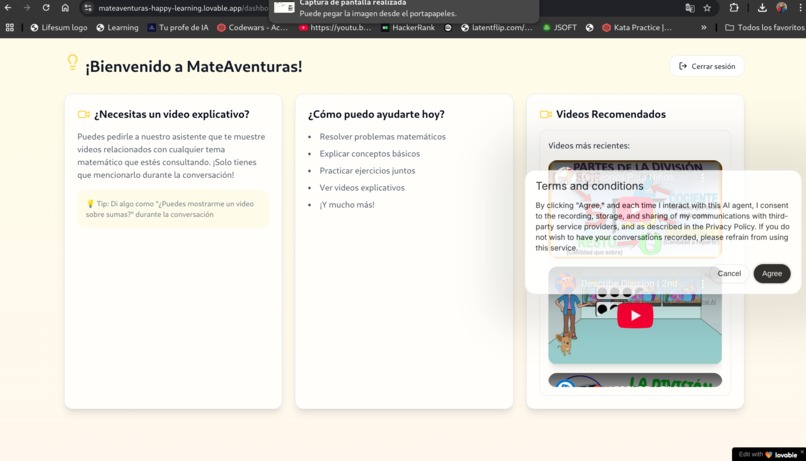Click the video camera icon beside Videos Recomendados
The image size is (806, 461).
click(545, 114)
